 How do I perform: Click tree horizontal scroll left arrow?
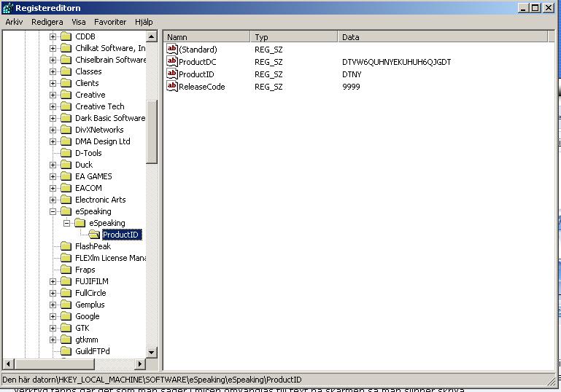[8, 364]
